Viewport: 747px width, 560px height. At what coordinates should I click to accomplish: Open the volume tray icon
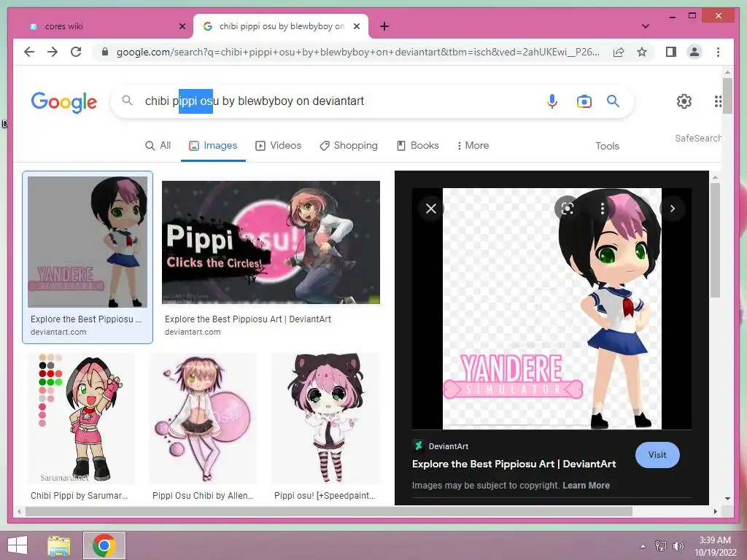point(678,546)
